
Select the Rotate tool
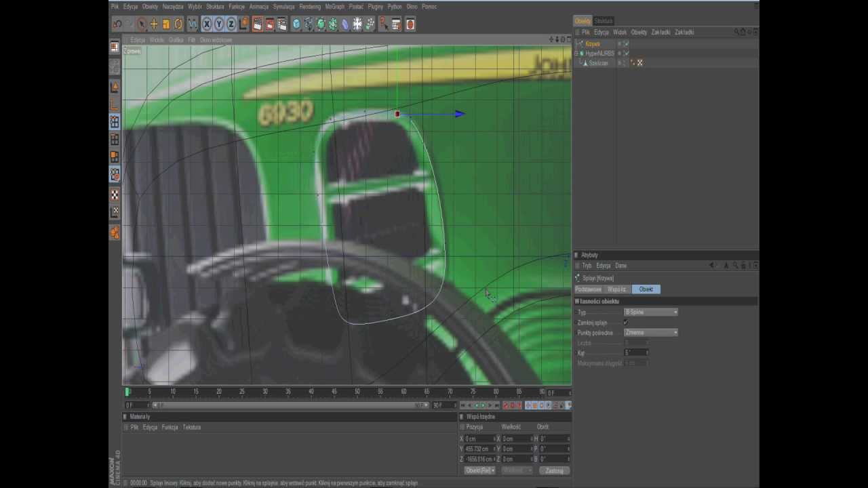[x=178, y=24]
